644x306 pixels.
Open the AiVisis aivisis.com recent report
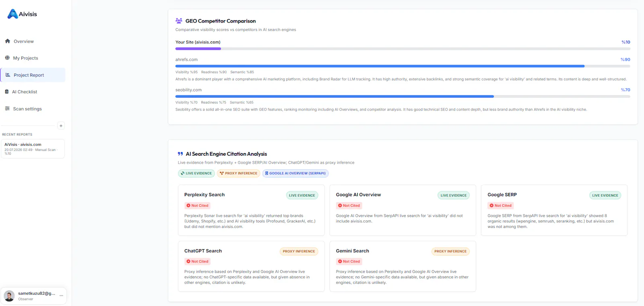(33, 149)
